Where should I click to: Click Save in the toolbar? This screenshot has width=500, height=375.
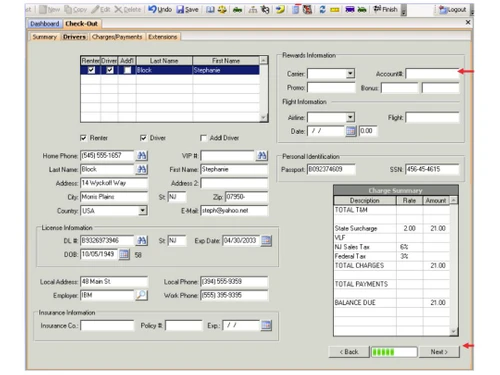pos(187,10)
